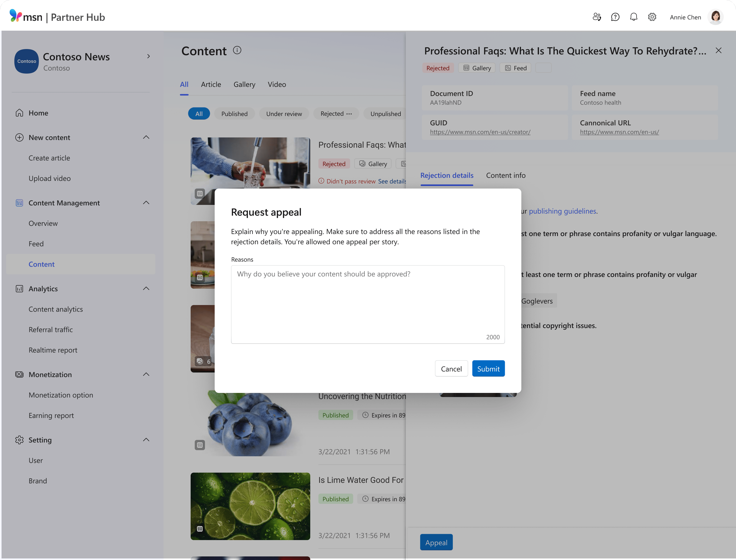Click the Help question mark icon

[x=615, y=17]
